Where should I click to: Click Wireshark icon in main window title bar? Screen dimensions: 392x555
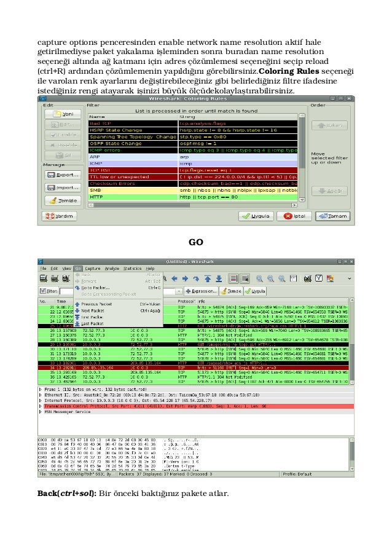[x=41, y=262]
